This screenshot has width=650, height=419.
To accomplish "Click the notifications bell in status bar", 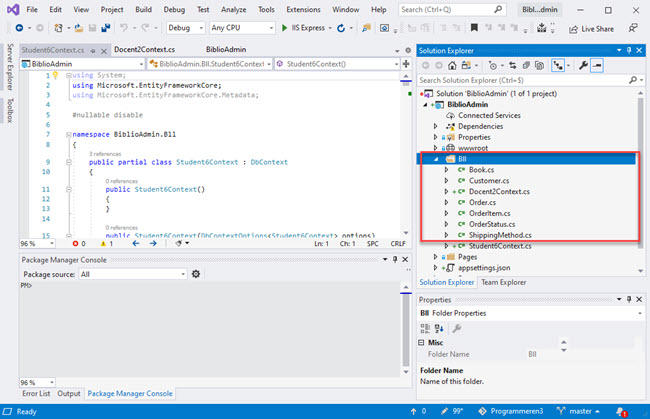I will click(x=621, y=412).
